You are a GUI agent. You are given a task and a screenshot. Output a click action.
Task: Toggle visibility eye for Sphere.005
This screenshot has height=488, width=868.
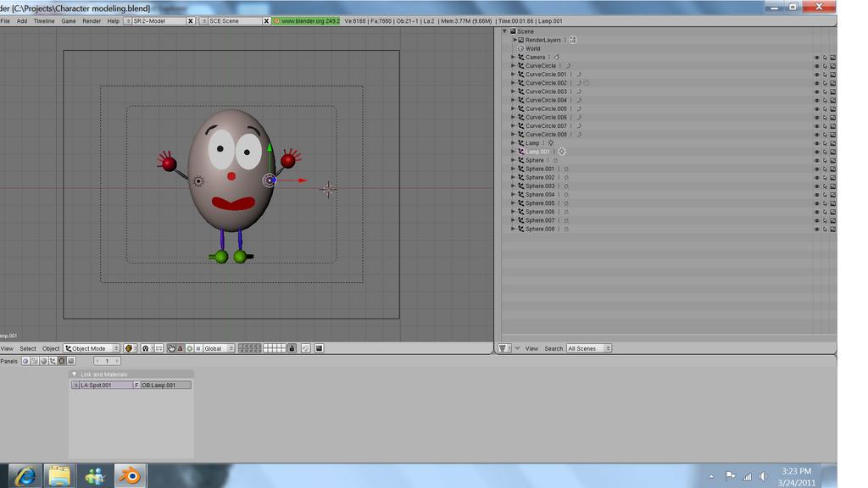coord(816,203)
